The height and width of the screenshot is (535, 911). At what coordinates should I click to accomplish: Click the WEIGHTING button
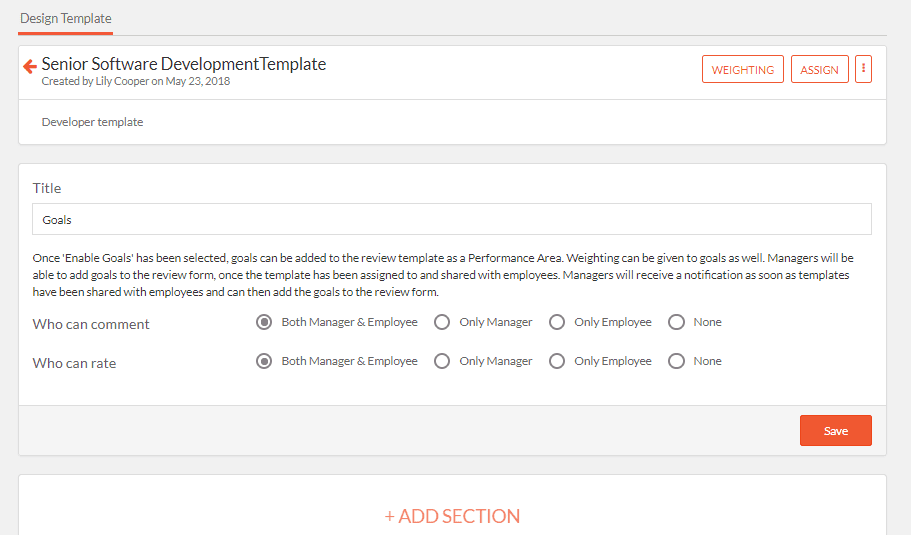coord(743,69)
